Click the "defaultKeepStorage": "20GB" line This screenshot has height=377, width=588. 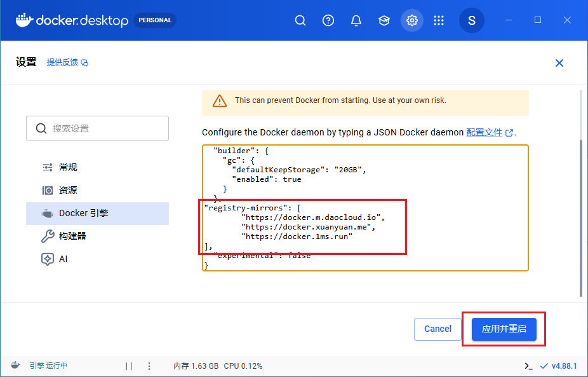click(x=299, y=170)
